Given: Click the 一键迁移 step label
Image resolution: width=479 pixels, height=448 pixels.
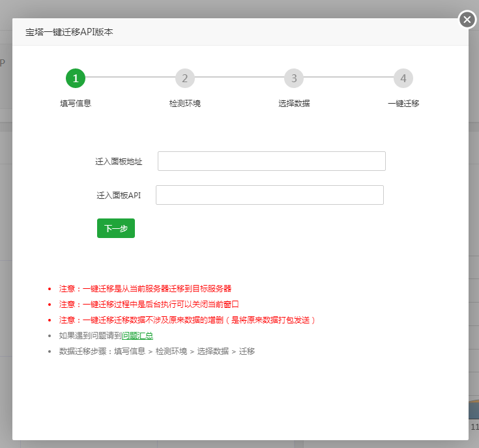Looking at the screenshot, I should pyautogui.click(x=403, y=104).
